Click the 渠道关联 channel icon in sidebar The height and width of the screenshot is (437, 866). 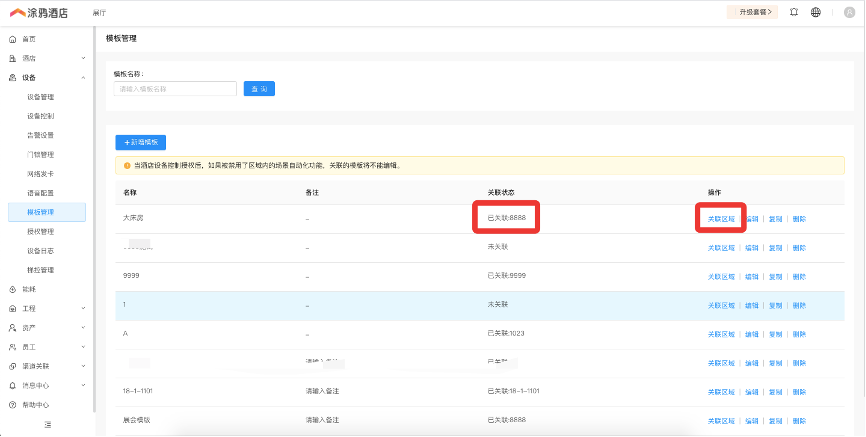click(x=13, y=366)
